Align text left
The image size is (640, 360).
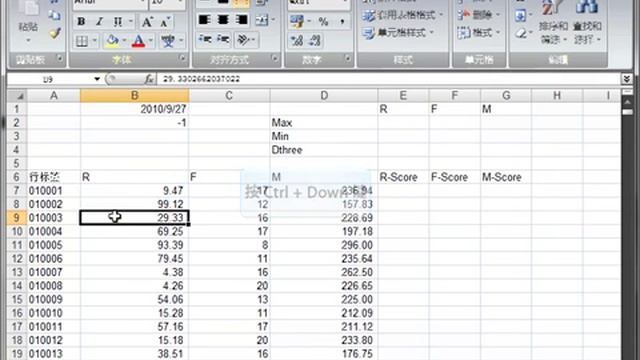click(x=204, y=20)
